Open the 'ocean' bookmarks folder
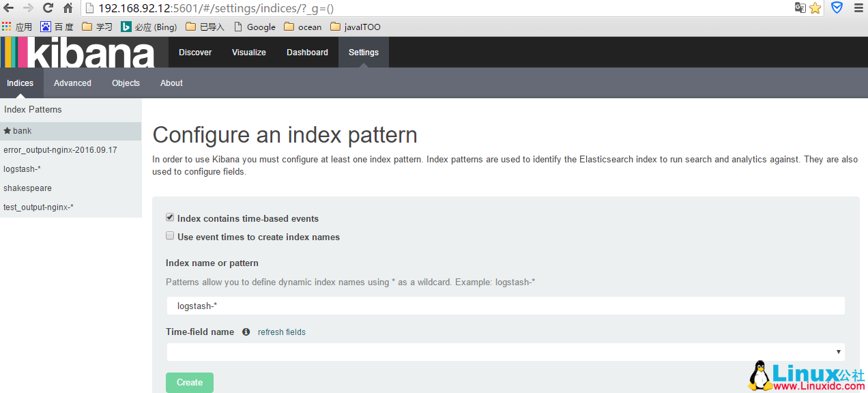 pos(302,27)
